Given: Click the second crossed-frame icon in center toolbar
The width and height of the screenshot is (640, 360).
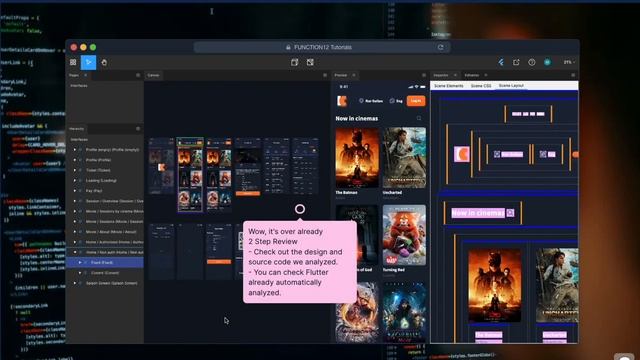Looking at the screenshot, I should click(x=310, y=62).
